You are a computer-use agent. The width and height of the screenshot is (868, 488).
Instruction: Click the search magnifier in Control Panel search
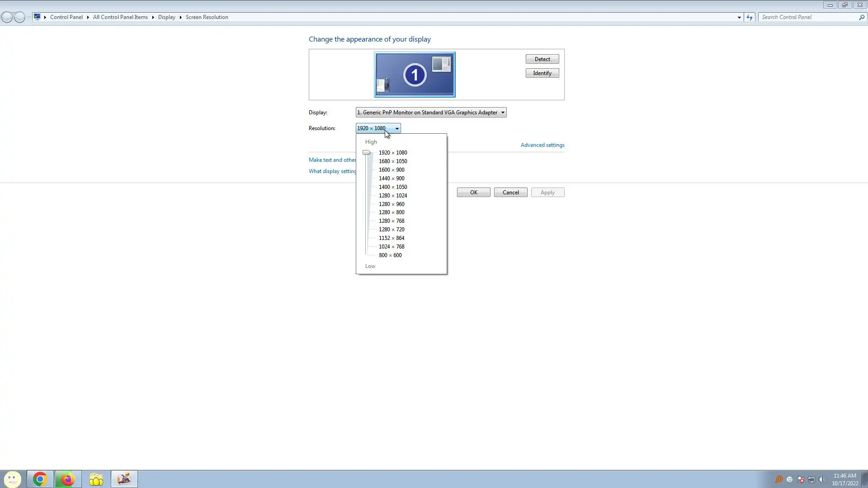point(862,17)
